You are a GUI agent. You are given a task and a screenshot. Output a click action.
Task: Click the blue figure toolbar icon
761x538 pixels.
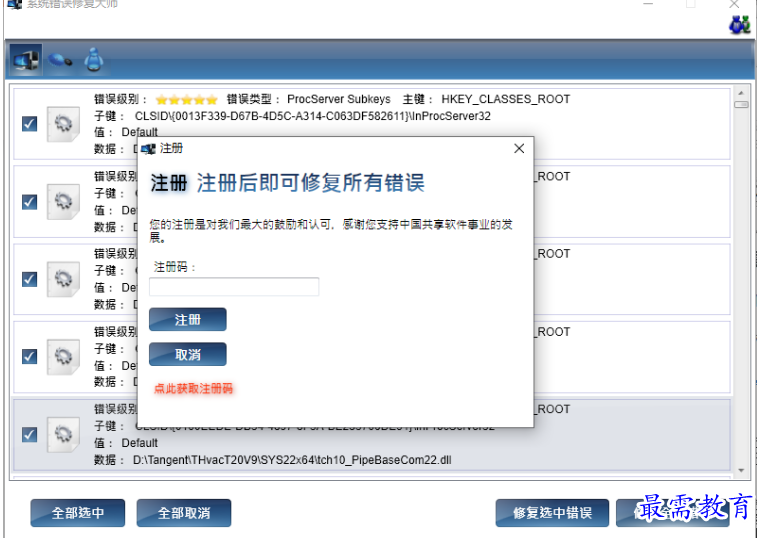pyautogui.click(x=94, y=60)
